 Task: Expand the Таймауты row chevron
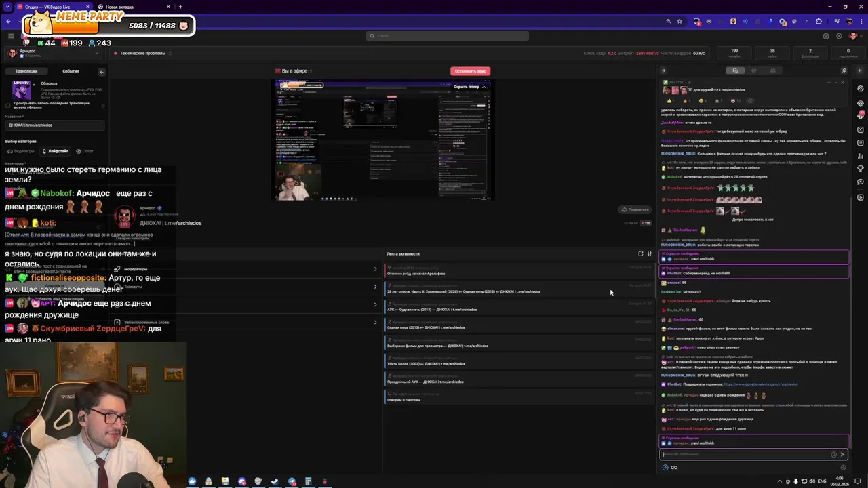pyautogui.click(x=375, y=287)
